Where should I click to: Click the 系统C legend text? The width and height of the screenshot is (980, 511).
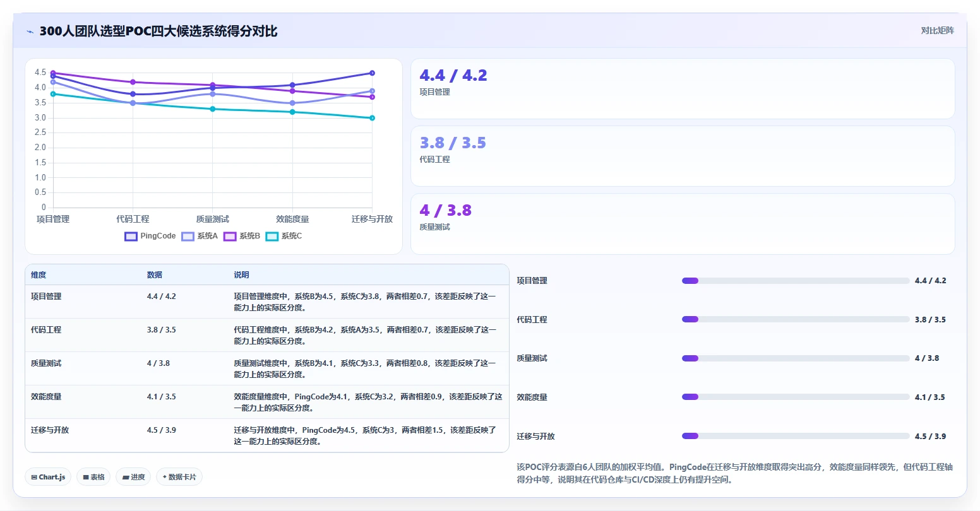(292, 236)
